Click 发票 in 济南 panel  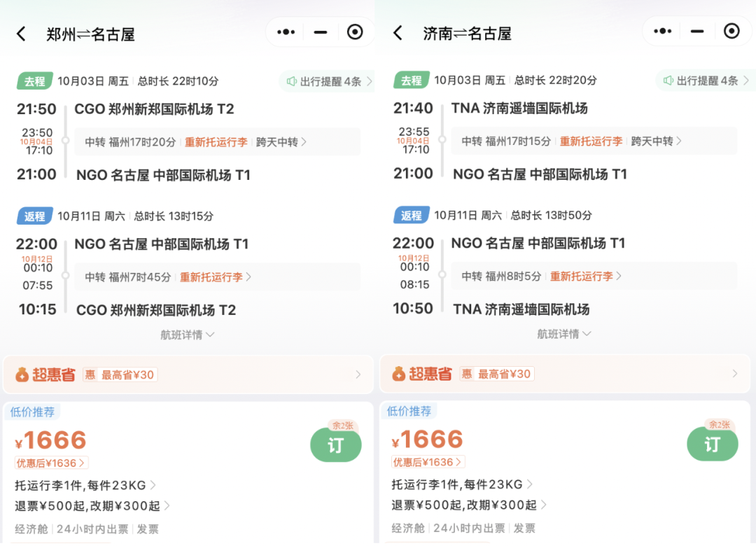tap(524, 528)
